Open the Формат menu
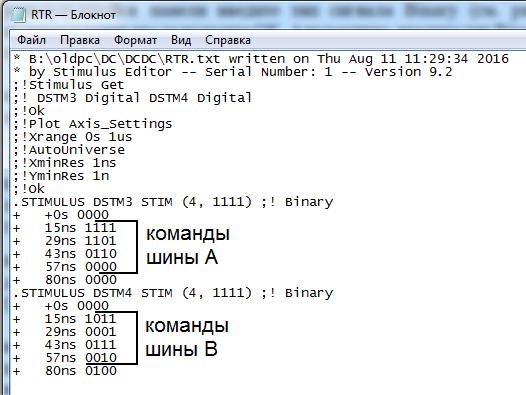The height and width of the screenshot is (395, 526). 136,40
